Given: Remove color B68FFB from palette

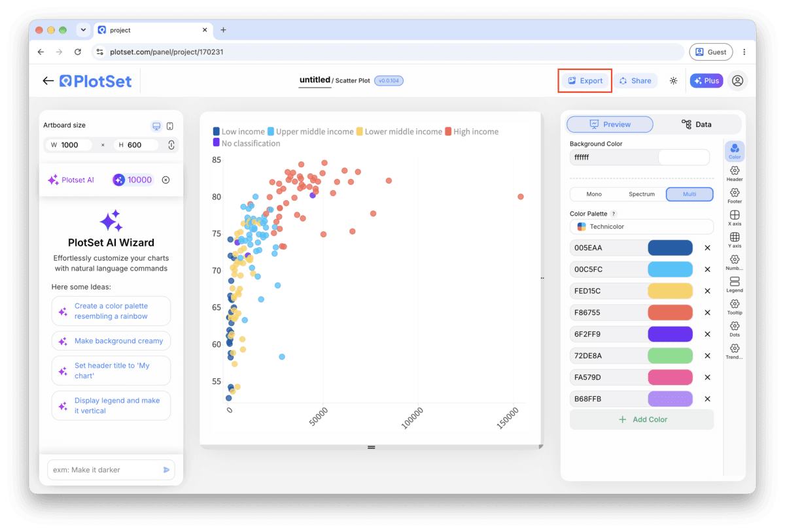Looking at the screenshot, I should (x=707, y=399).
